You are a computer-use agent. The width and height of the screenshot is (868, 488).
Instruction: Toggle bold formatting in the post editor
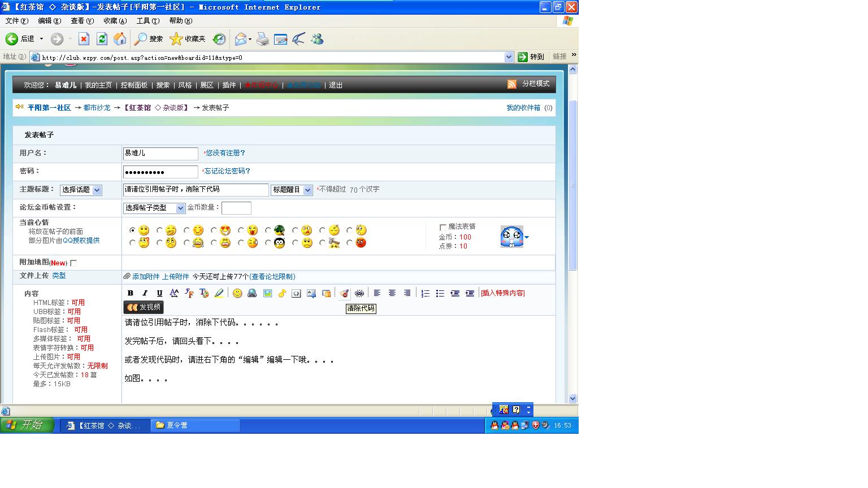pos(131,293)
